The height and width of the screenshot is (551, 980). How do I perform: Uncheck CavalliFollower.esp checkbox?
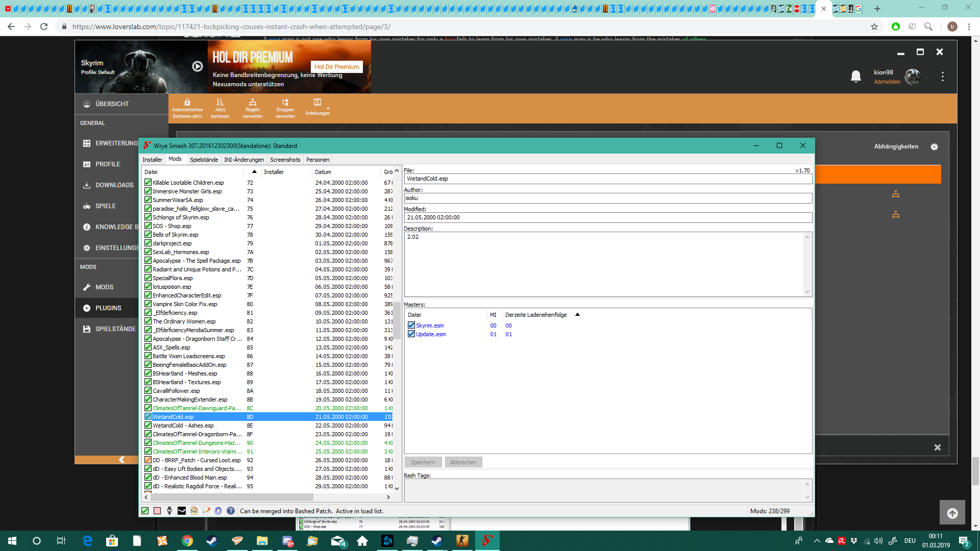pos(148,390)
